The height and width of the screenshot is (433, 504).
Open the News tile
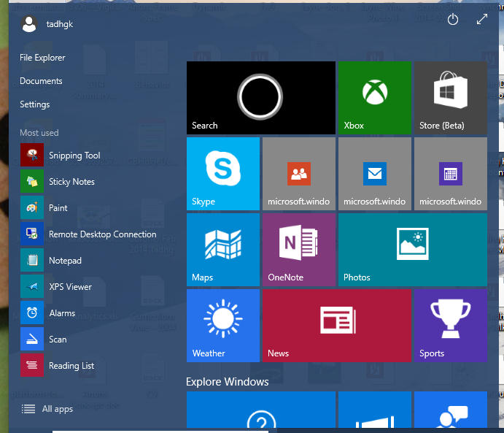336,326
